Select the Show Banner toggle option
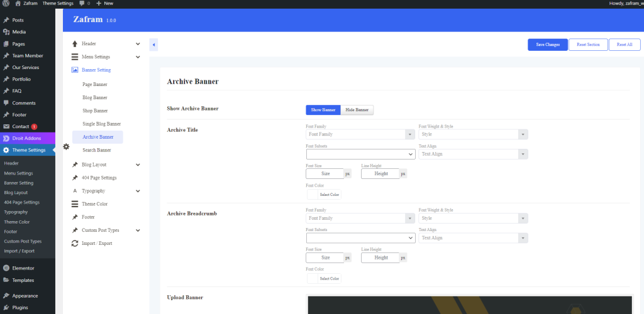Screen dimensions: 644x314 323,110
